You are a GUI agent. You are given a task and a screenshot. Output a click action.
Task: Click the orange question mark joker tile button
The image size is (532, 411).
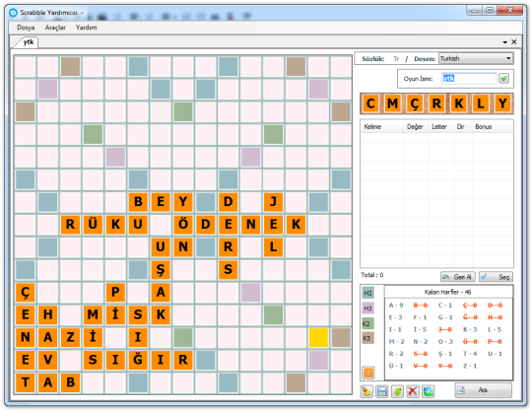coord(368,373)
